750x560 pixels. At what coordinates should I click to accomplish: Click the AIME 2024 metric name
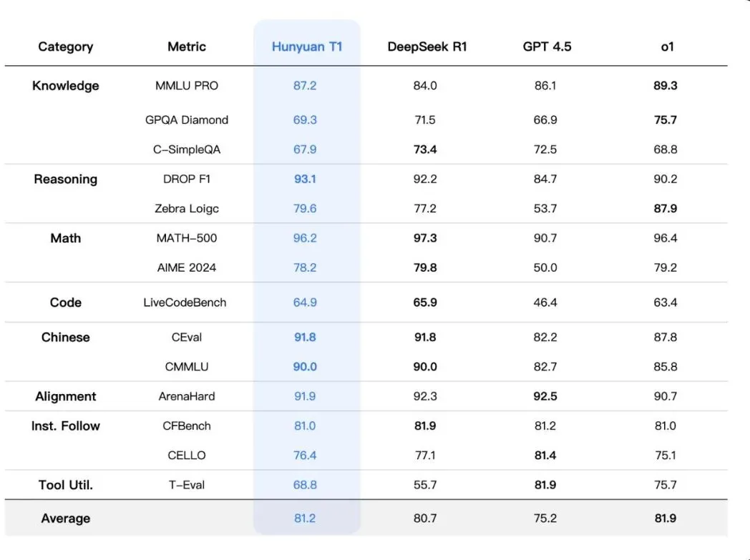click(x=187, y=268)
